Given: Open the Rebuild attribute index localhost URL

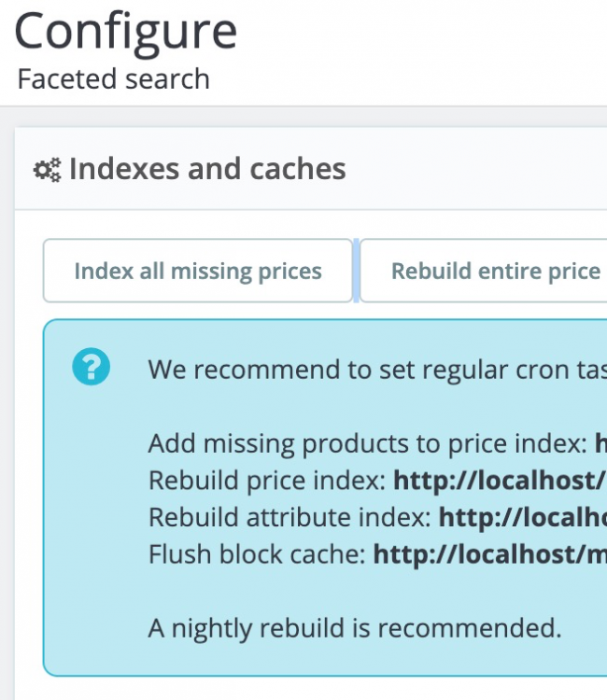Looking at the screenshot, I should click(522, 517).
